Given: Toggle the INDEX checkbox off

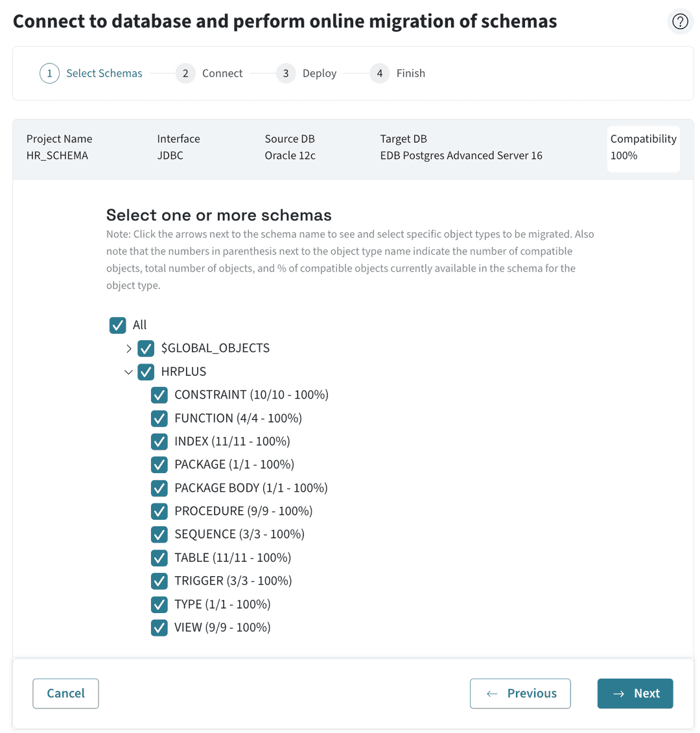Looking at the screenshot, I should (x=159, y=441).
